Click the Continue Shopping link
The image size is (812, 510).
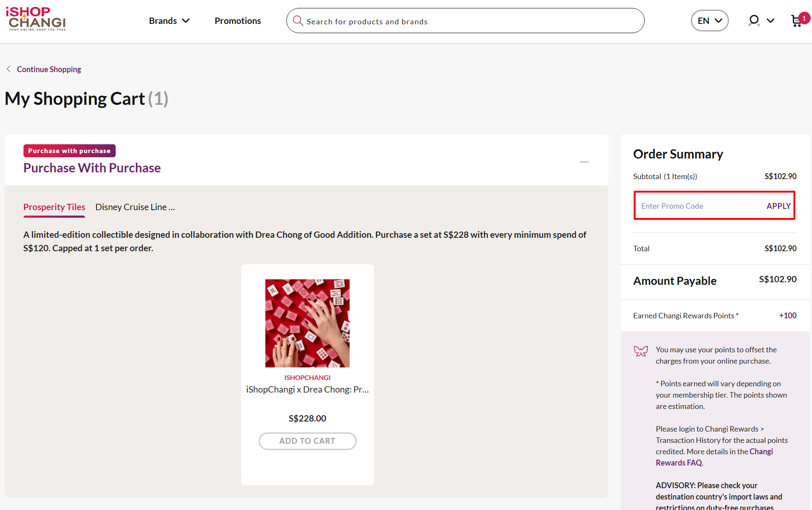[49, 69]
